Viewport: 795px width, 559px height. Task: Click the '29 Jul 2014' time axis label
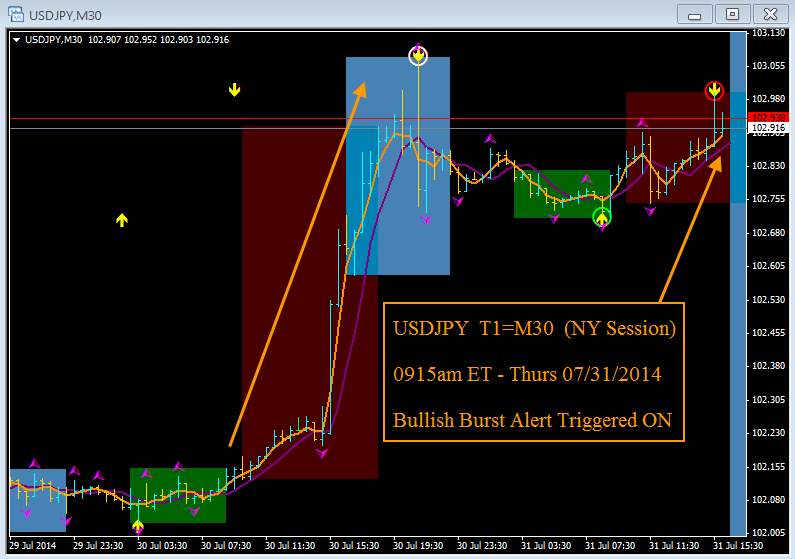coord(32,546)
